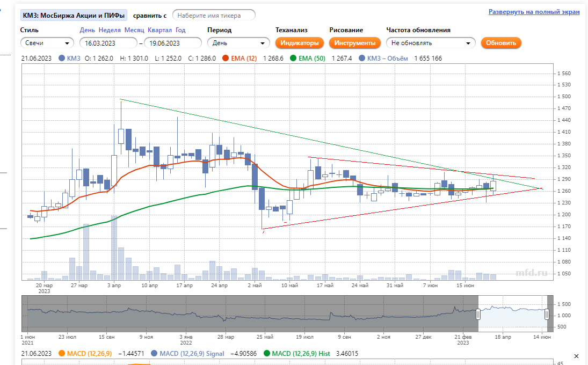Open the Стиль dropdown showing Свечи
588x365 pixels.
47,43
